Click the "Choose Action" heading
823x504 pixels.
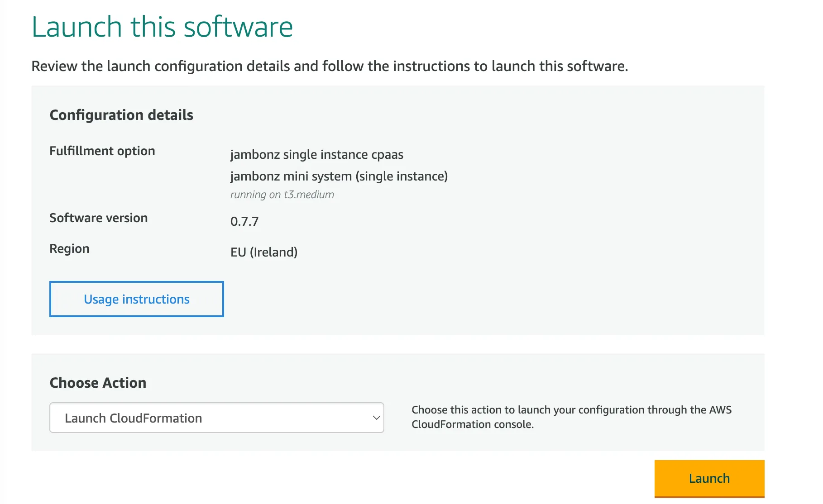(98, 383)
